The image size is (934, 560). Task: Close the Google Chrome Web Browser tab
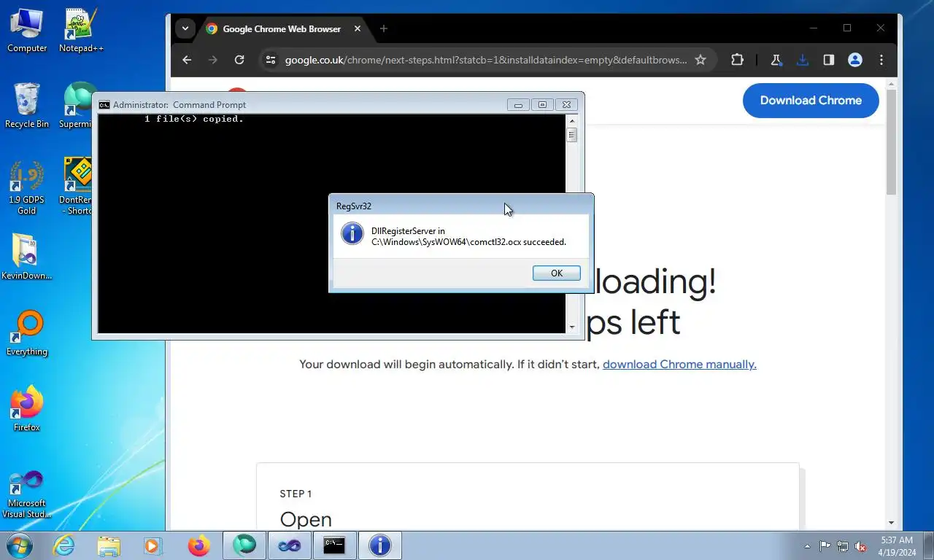pyautogui.click(x=358, y=28)
